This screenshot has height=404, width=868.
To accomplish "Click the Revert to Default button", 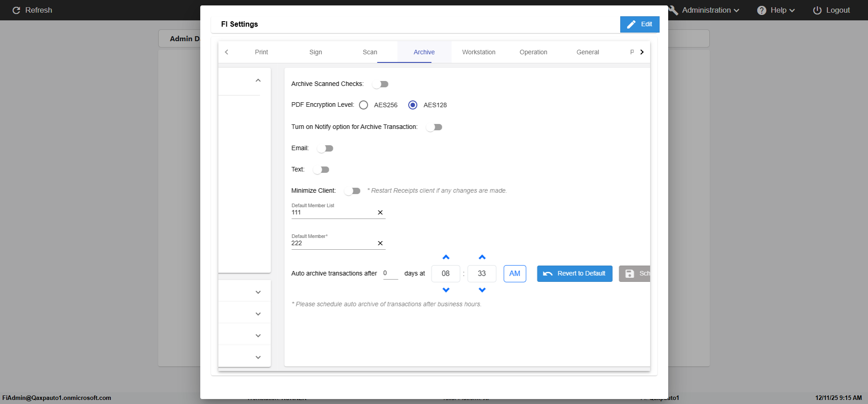I will pyautogui.click(x=575, y=274).
